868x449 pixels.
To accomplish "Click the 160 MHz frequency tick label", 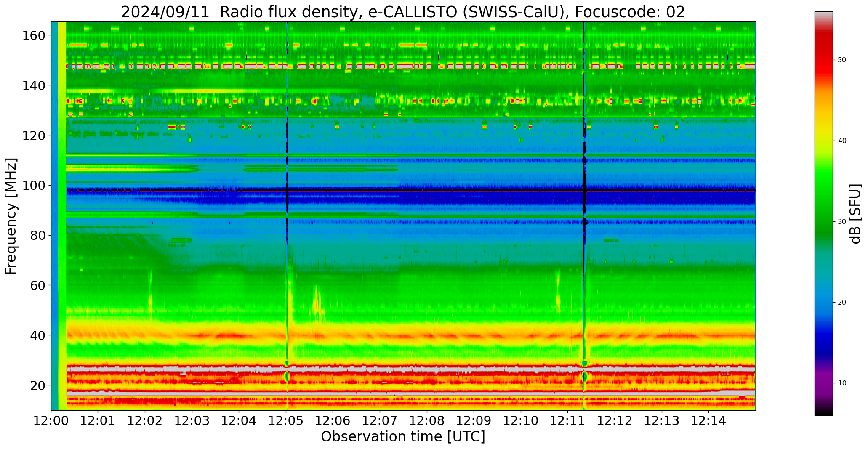I will 33,36.
